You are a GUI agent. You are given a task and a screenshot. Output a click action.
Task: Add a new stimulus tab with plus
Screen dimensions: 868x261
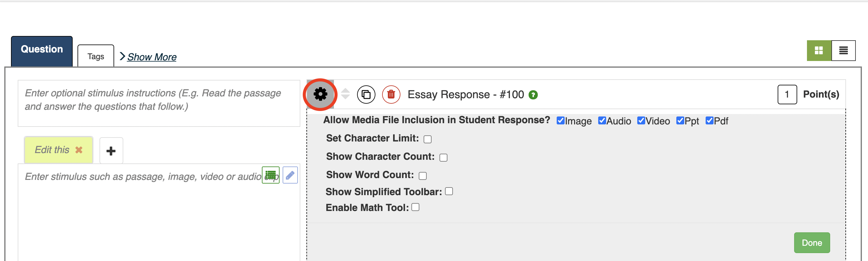(x=111, y=151)
